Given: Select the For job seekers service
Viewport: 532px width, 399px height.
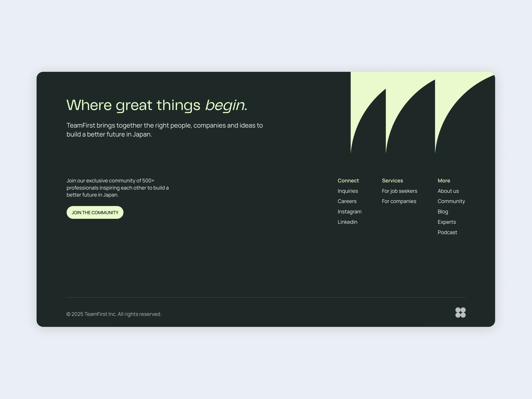Looking at the screenshot, I should (399, 191).
